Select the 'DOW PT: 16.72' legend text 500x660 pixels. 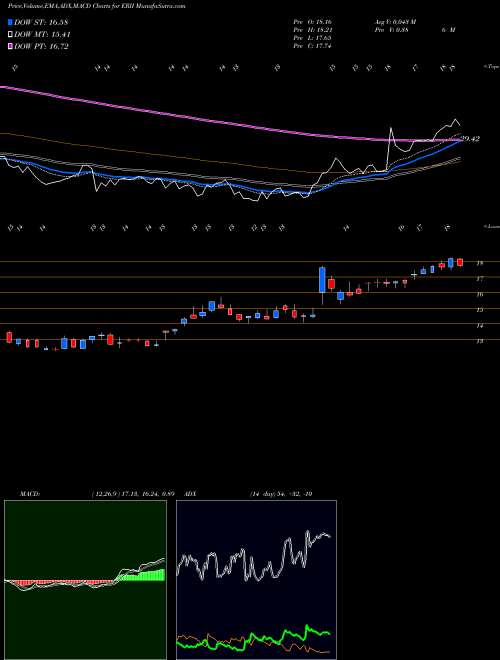tap(41, 46)
